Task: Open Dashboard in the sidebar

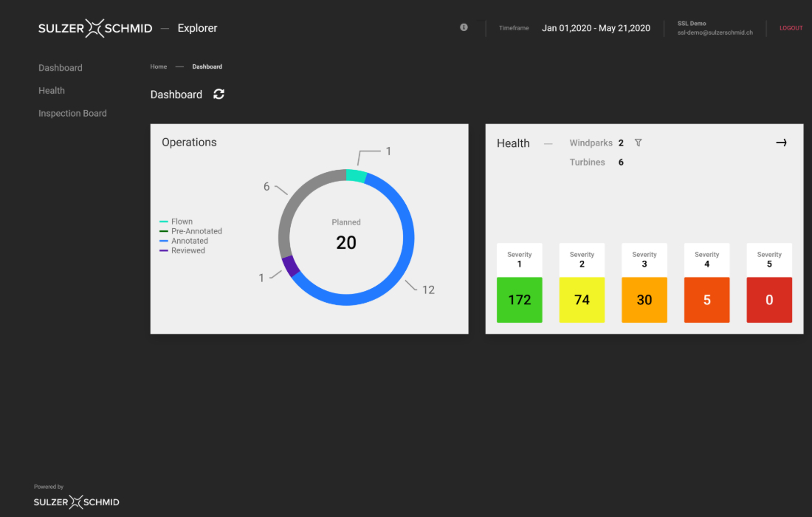Action: [x=60, y=68]
